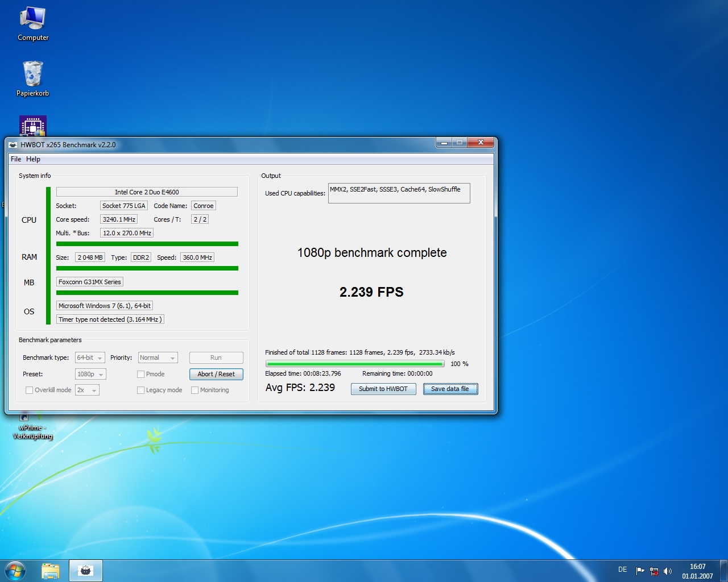Click the Finished of total 1128 frames line
Viewport: 728px width, 582px height.
pos(360,352)
